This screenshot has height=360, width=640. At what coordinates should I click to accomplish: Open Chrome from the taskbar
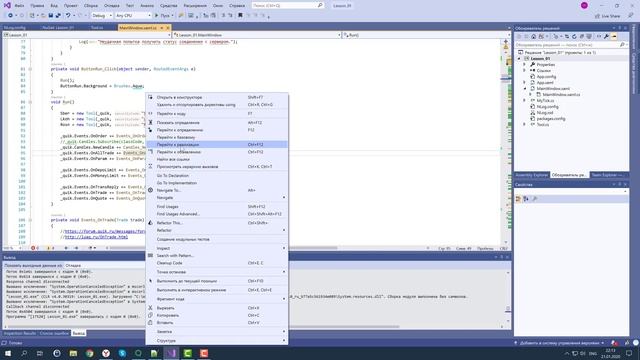[x=89, y=353]
